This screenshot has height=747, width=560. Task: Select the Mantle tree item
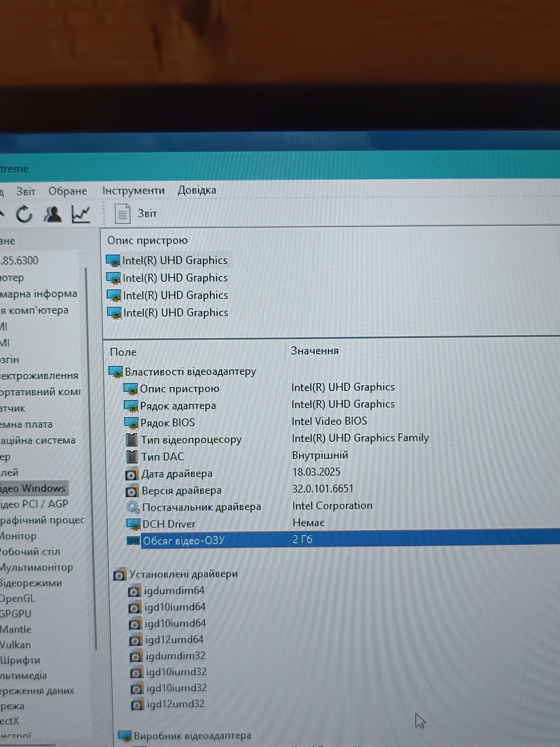(x=16, y=630)
